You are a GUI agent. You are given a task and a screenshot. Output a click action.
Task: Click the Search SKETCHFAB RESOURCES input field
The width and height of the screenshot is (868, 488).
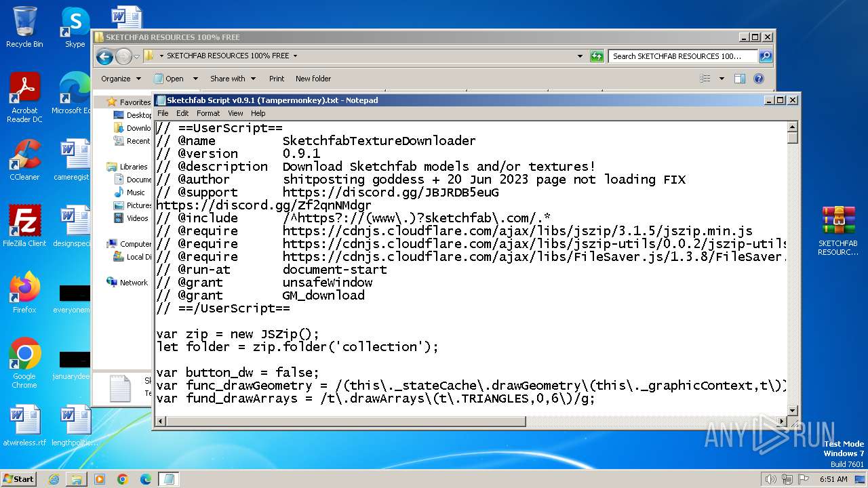[683, 56]
